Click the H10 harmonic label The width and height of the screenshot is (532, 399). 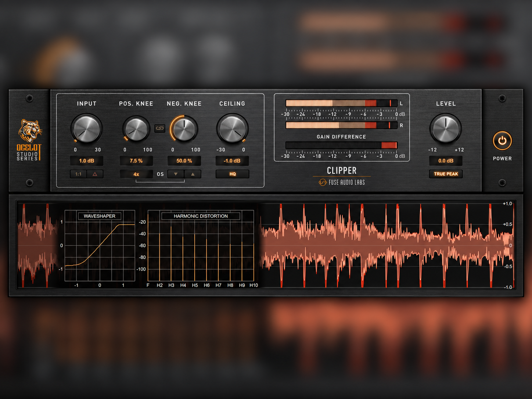pos(254,285)
